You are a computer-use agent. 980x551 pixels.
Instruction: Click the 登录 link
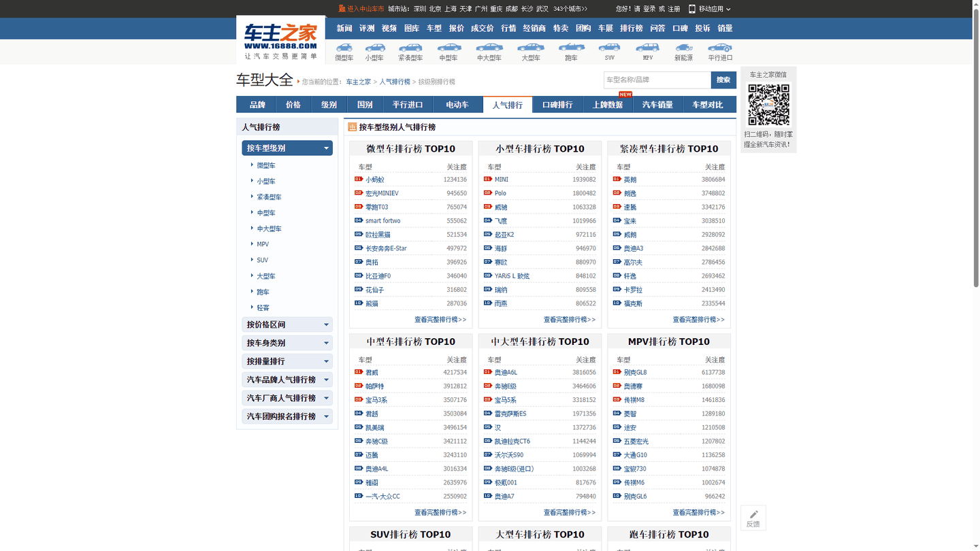649,9
